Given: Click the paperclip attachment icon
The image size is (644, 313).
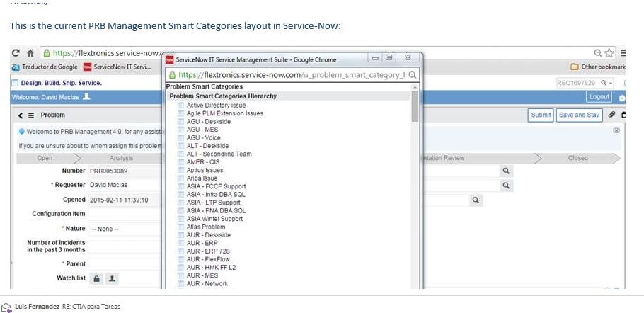Looking at the screenshot, I should [611, 115].
